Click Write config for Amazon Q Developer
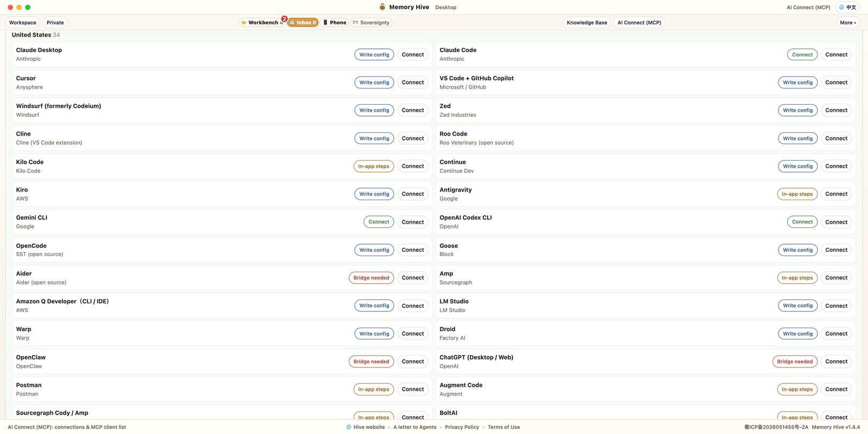The image size is (868, 434). (374, 305)
